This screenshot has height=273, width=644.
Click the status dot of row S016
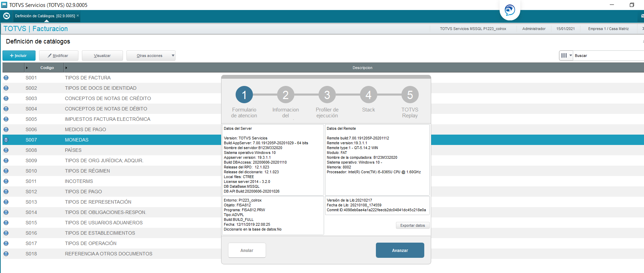pyautogui.click(x=6, y=233)
